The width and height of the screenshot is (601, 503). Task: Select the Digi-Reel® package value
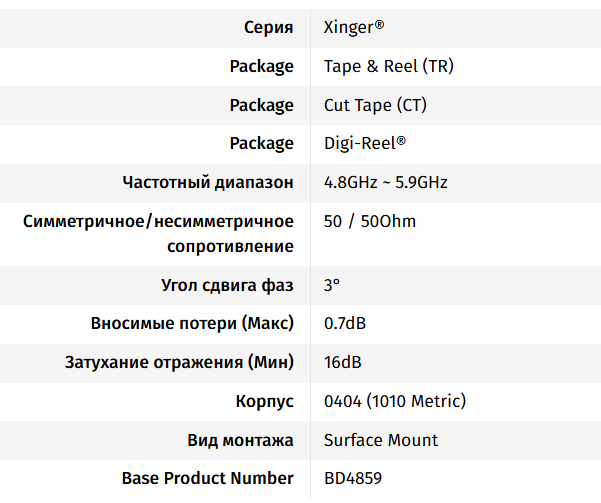[x=365, y=143]
